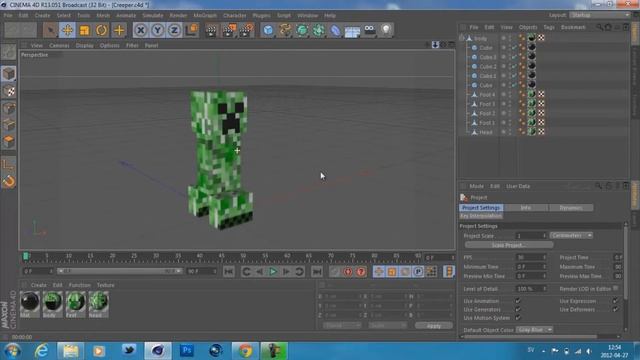This screenshot has width=640, height=360.
Task: Open the MoGraph menu
Action: [x=205, y=16]
